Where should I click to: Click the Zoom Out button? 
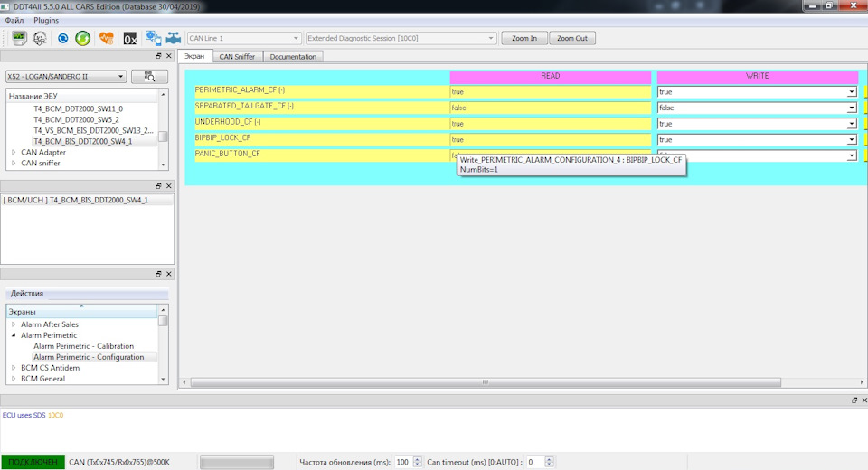click(571, 38)
